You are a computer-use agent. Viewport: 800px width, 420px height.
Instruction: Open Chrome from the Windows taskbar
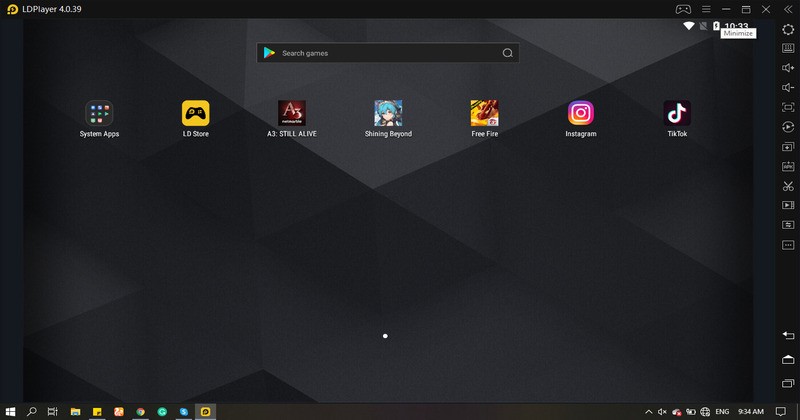point(140,411)
